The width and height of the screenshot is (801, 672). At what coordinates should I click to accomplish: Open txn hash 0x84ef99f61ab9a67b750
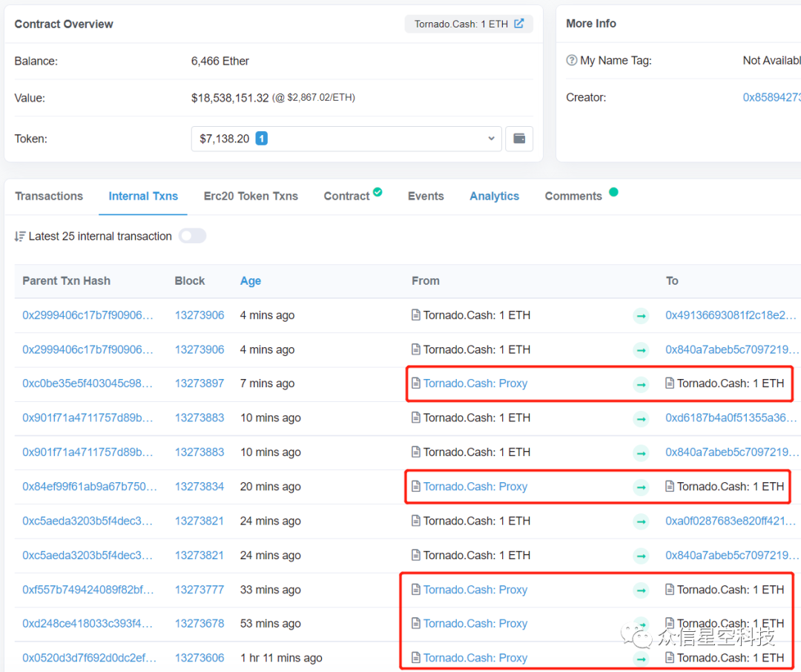tap(90, 486)
